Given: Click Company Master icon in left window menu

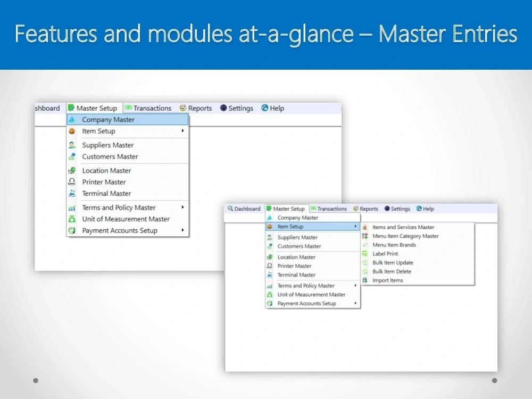Looking at the screenshot, I should tap(72, 120).
